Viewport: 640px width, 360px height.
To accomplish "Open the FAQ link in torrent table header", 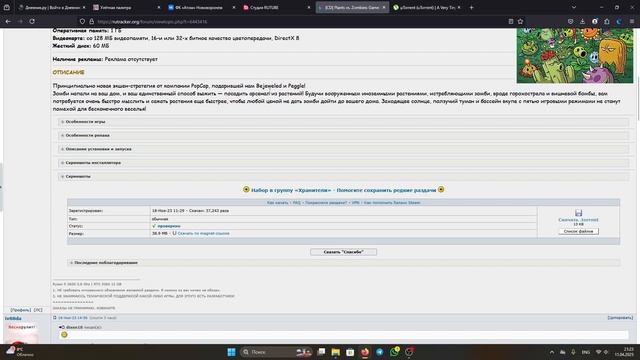I will click(x=296, y=202).
